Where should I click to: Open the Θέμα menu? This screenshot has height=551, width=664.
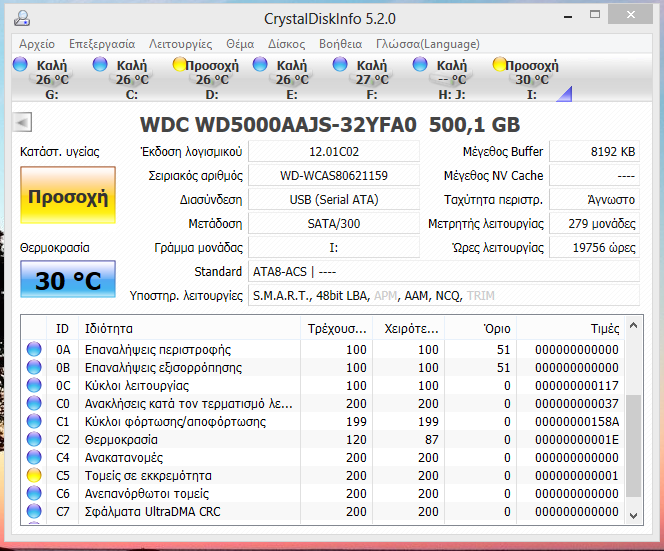(x=240, y=44)
